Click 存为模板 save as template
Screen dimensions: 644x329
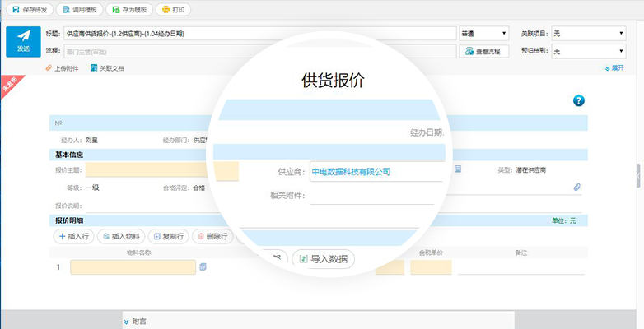pos(130,10)
